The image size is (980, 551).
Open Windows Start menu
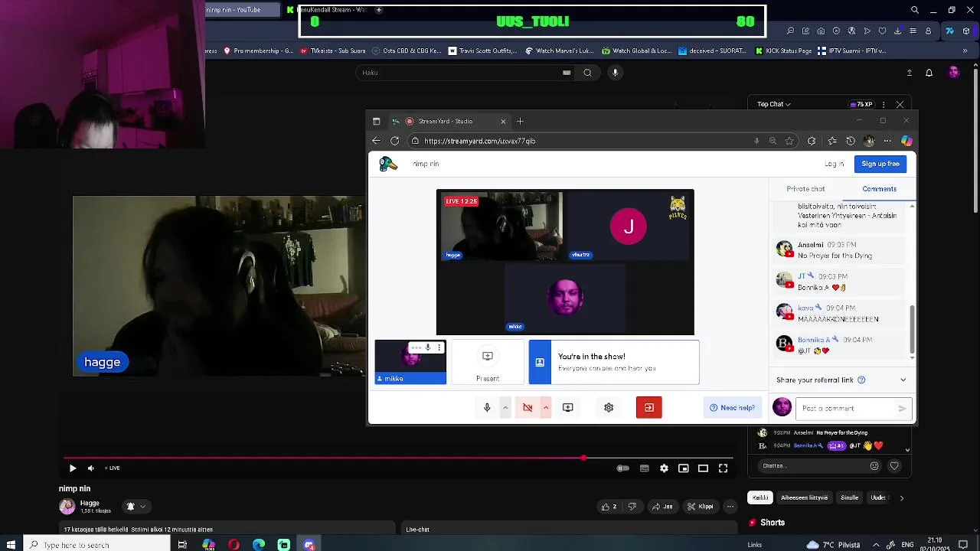11,545
